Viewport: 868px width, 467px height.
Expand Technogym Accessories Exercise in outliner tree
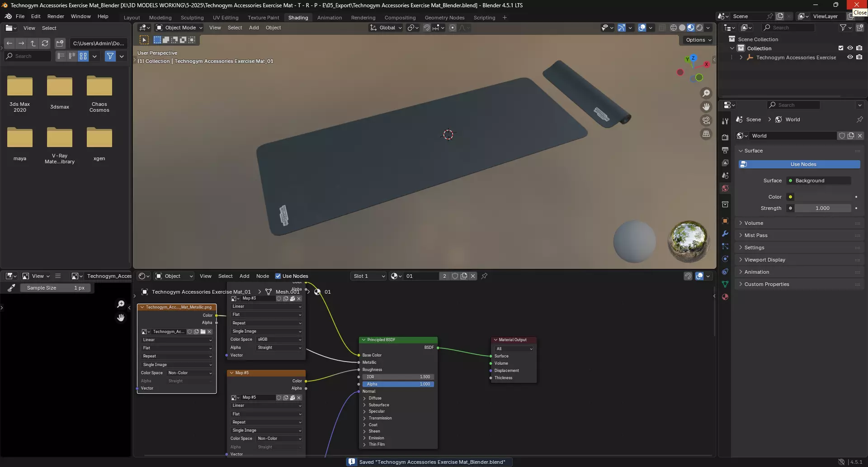coord(741,57)
